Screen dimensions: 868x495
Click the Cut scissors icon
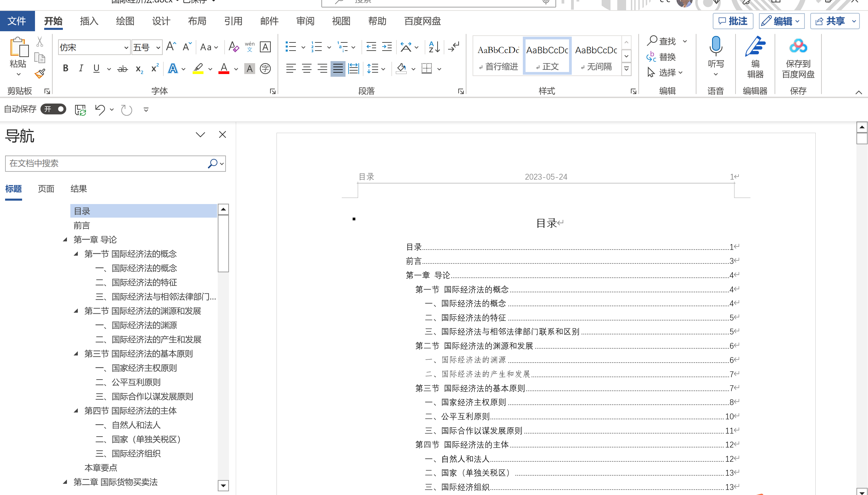(x=40, y=42)
